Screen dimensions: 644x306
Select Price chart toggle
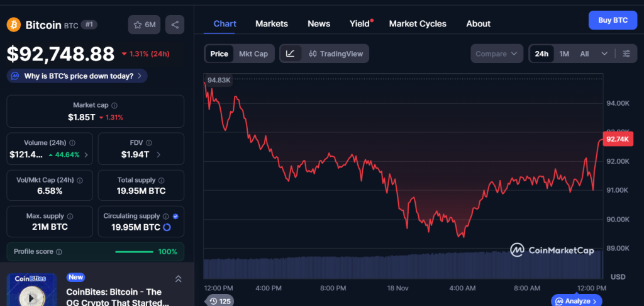click(219, 54)
